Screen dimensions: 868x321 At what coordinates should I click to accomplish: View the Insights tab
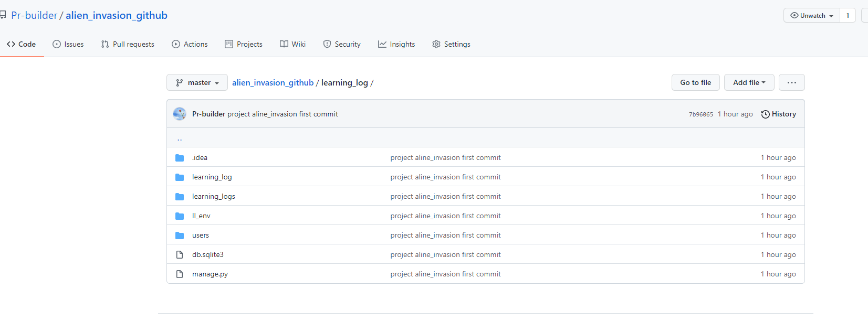(396, 44)
